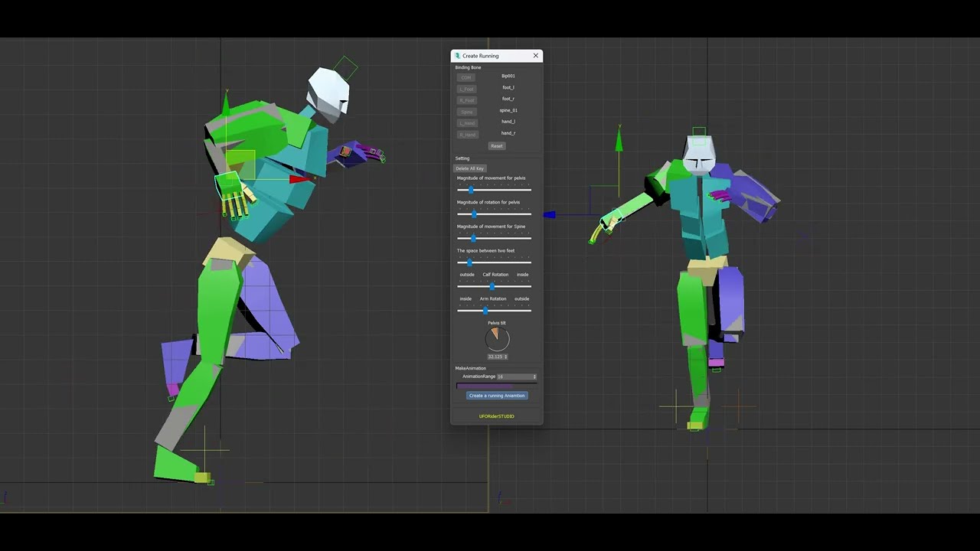
Task: Click Delete All Key button
Action: point(469,168)
